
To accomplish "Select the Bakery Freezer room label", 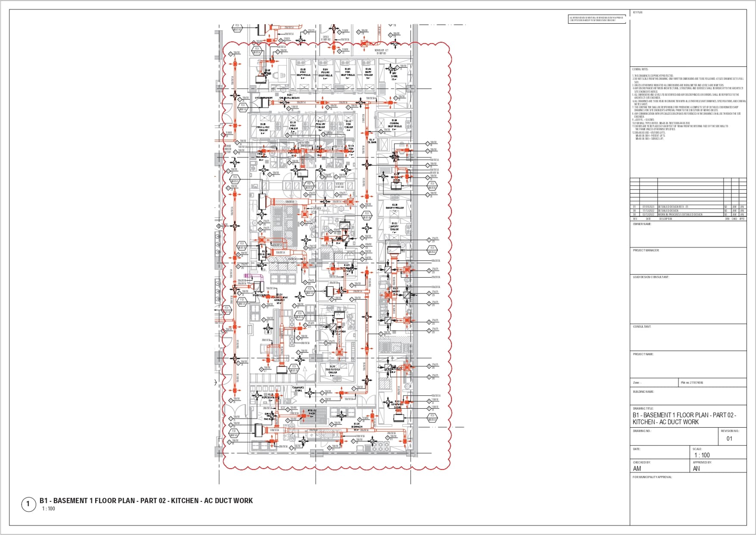I will [x=395, y=206].
